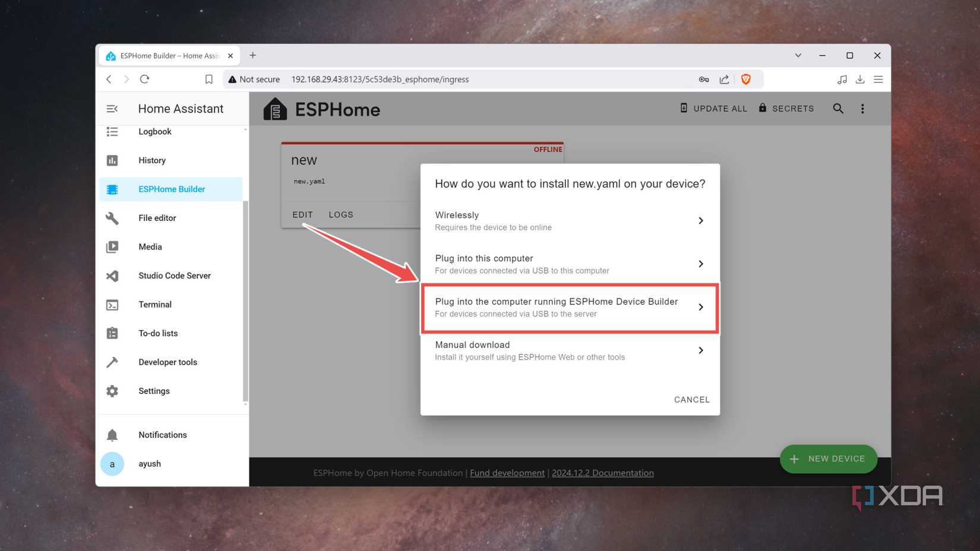Open the ESPHome search icon
The image size is (980, 551).
pyautogui.click(x=838, y=108)
